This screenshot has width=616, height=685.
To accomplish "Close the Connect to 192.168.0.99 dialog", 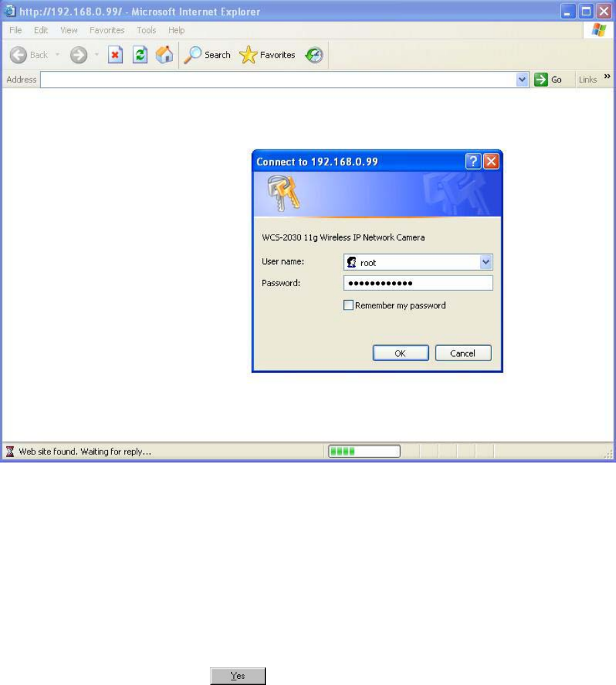I will click(491, 162).
